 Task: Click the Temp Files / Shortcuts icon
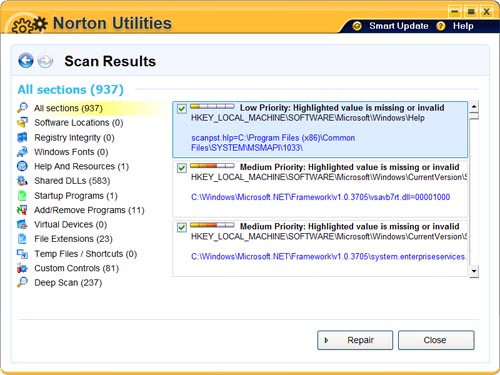[22, 254]
